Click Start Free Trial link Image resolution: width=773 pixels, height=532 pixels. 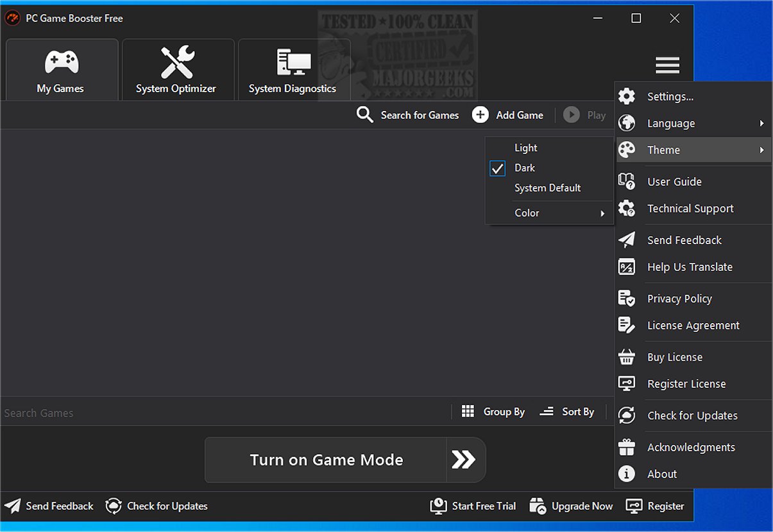pos(484,506)
